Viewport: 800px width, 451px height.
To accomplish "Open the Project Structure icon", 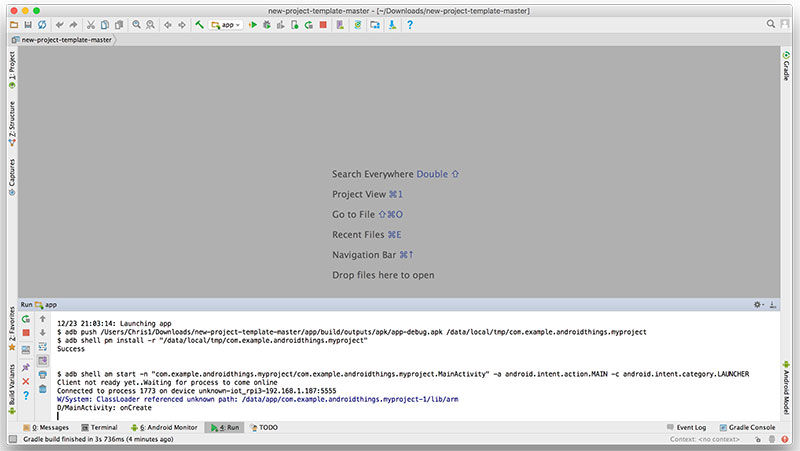I will (375, 24).
